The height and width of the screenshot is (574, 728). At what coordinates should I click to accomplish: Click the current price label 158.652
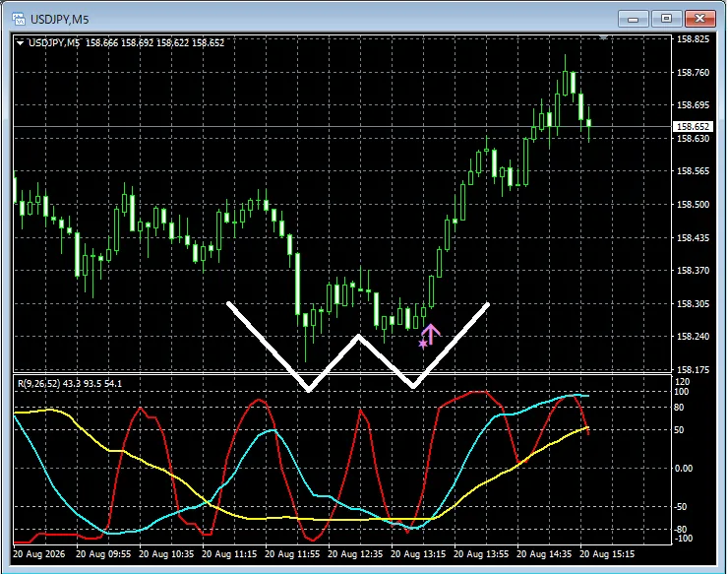coord(693,126)
